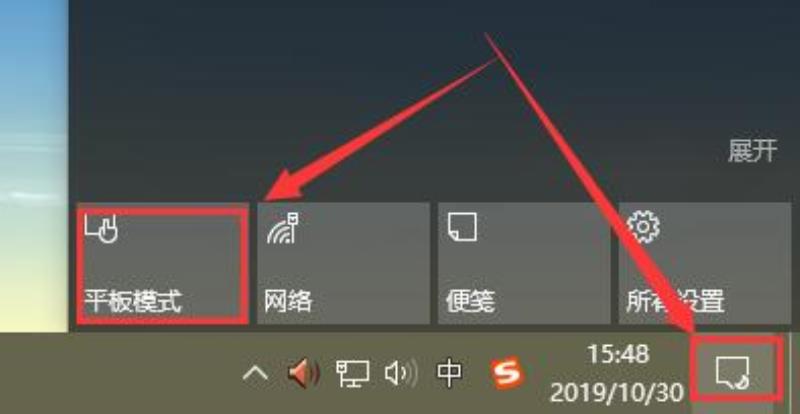
Task: Open the 网络 quick action tile
Action: point(343,263)
